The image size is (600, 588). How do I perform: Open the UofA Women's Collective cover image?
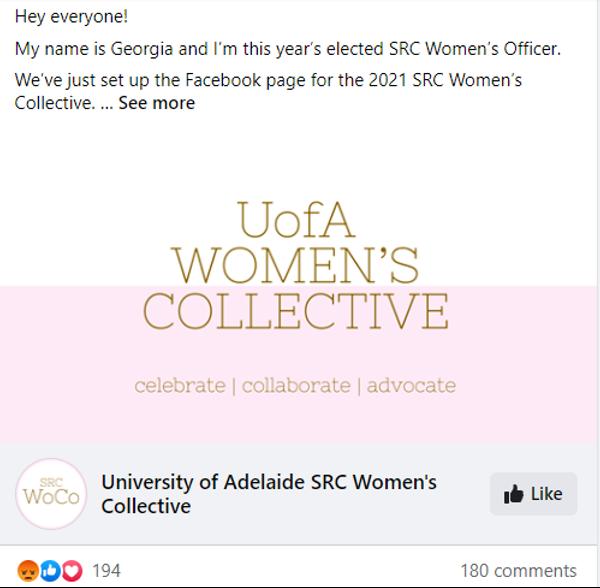pos(298,281)
